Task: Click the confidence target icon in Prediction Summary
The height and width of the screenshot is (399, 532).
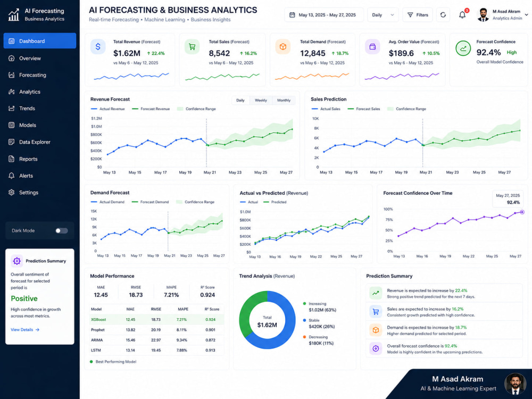Action: click(x=376, y=348)
